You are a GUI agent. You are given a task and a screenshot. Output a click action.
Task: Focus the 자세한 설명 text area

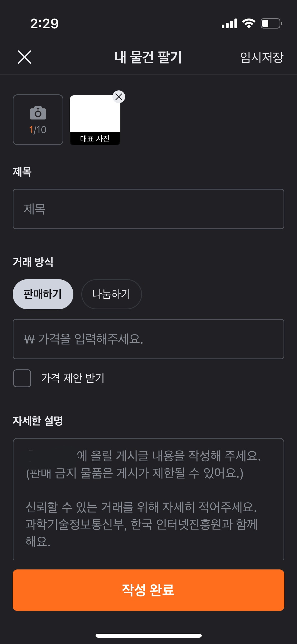tap(148, 499)
